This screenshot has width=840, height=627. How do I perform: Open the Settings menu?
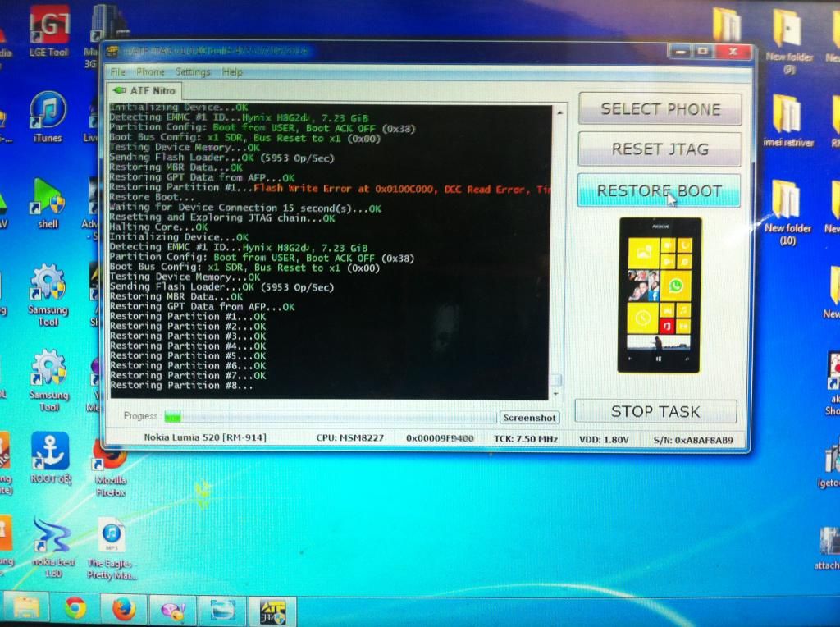[193, 72]
